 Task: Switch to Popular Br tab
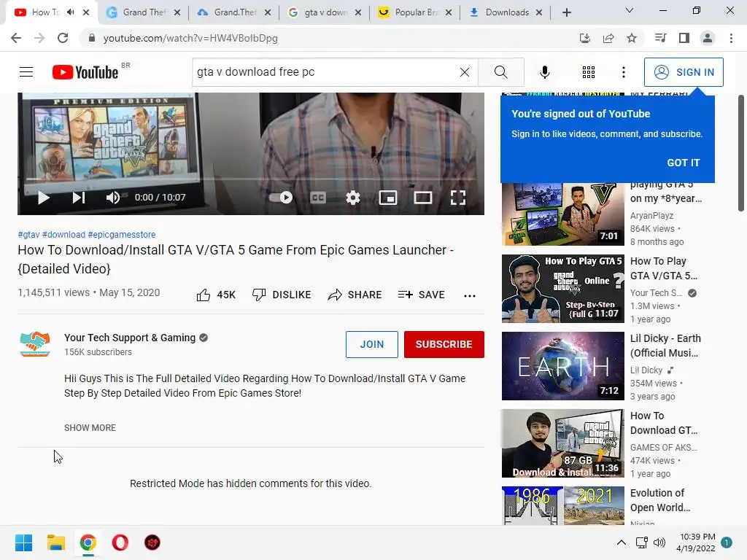click(415, 12)
